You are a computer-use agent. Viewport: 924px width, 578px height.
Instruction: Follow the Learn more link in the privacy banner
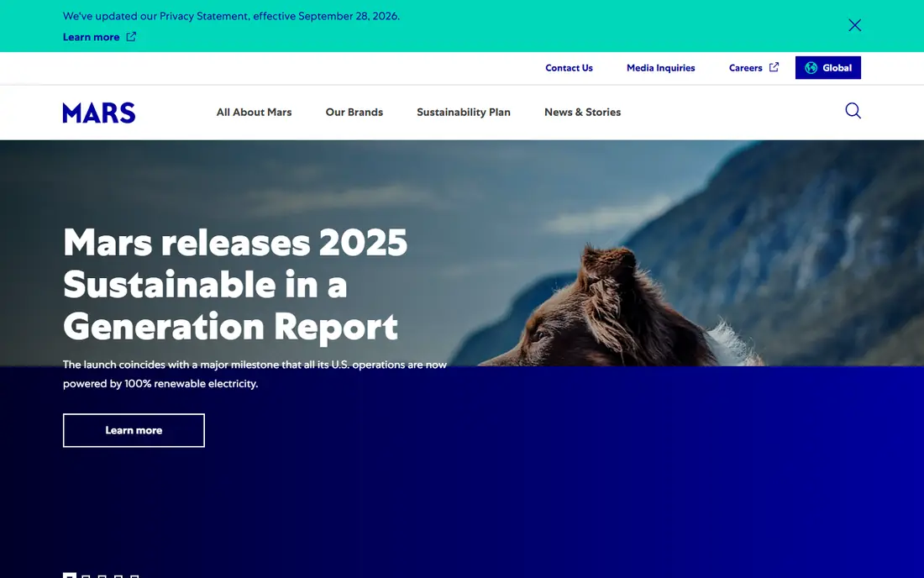(x=99, y=36)
